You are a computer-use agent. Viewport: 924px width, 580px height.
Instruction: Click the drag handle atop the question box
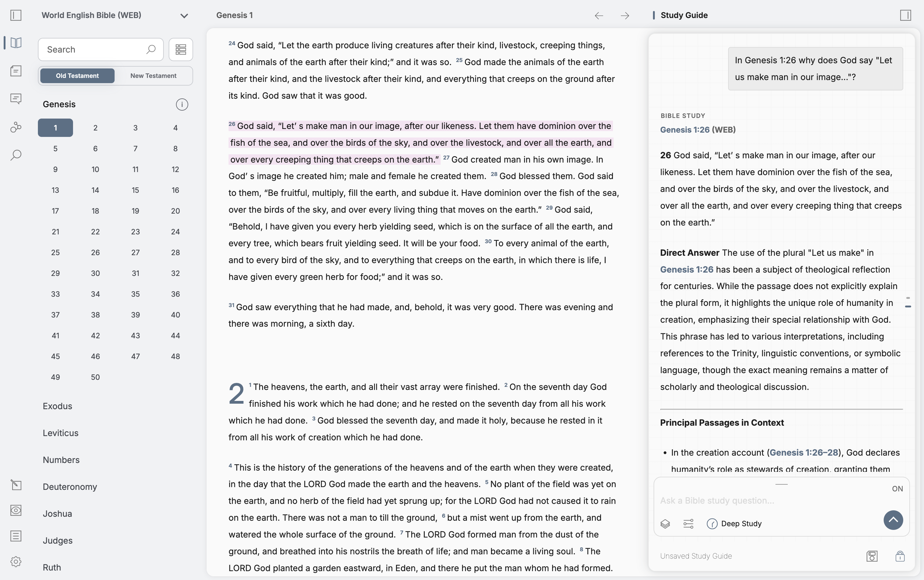781,484
